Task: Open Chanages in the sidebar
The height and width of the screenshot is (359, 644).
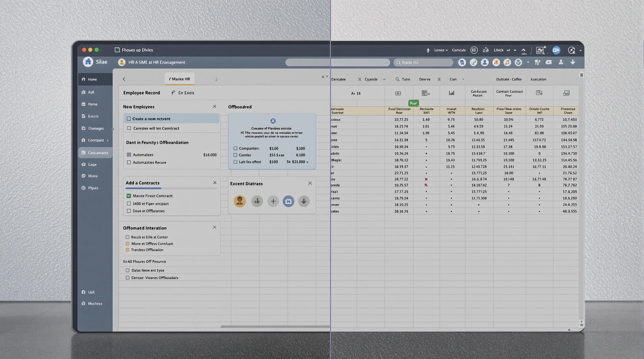Action: tap(92, 128)
